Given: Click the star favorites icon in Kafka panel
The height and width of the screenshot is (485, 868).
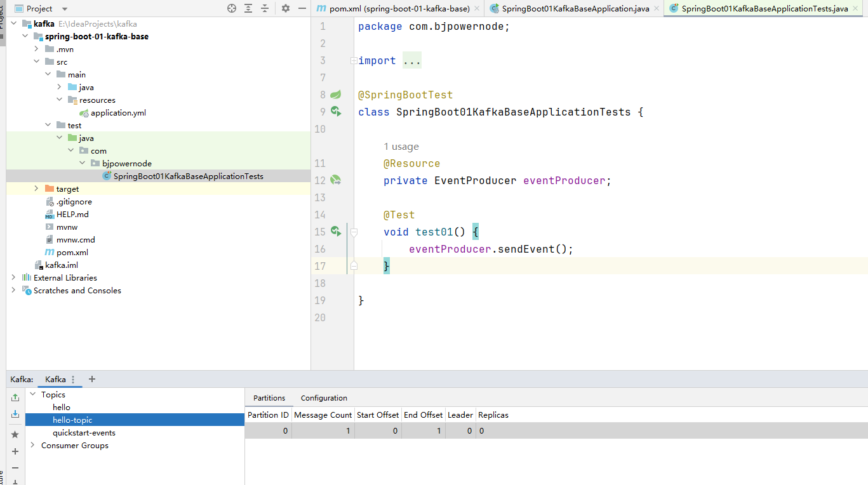Looking at the screenshot, I should point(15,435).
